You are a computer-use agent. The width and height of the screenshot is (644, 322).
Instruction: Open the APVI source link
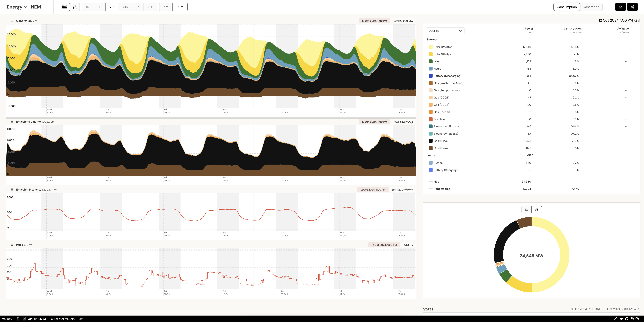(x=73, y=319)
